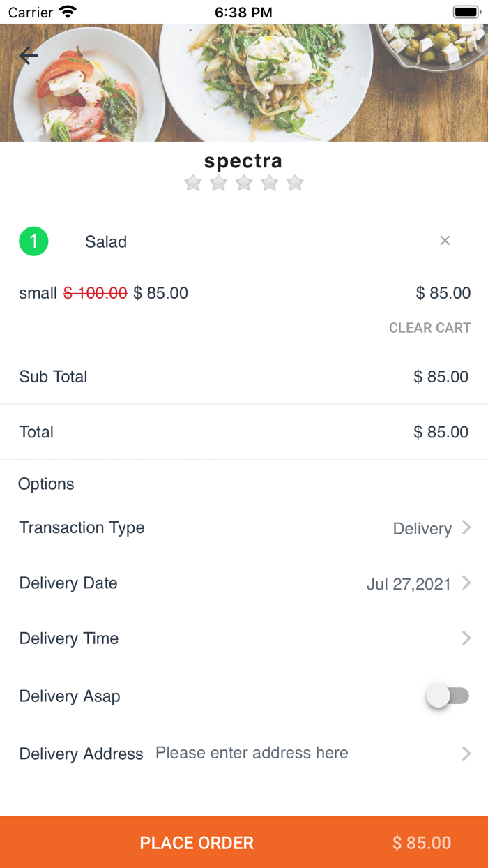Screen dimensions: 488x868
Task: Tap the Wi-Fi icon in the status bar
Action: pyautogui.click(x=66, y=11)
